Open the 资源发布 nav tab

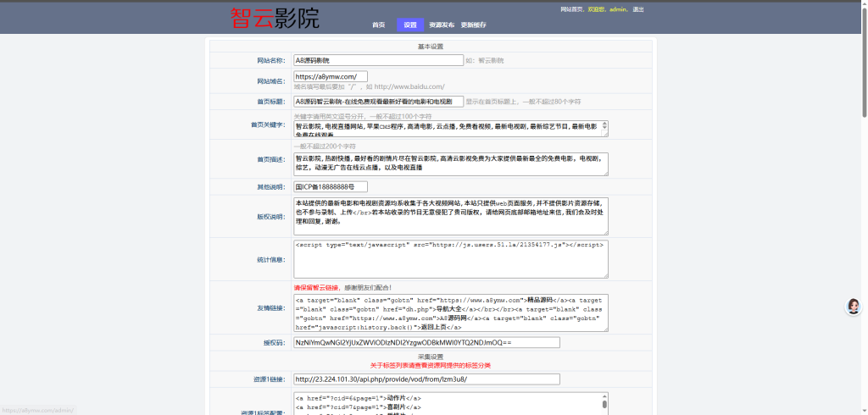(442, 25)
